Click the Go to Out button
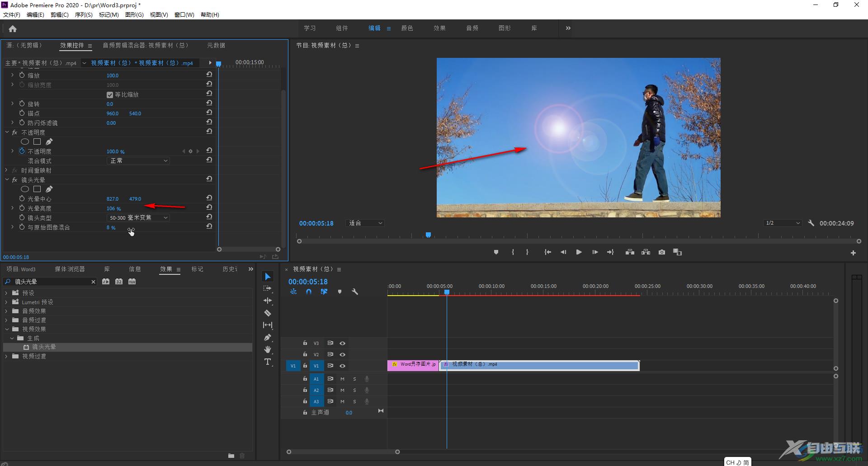 [x=610, y=252]
